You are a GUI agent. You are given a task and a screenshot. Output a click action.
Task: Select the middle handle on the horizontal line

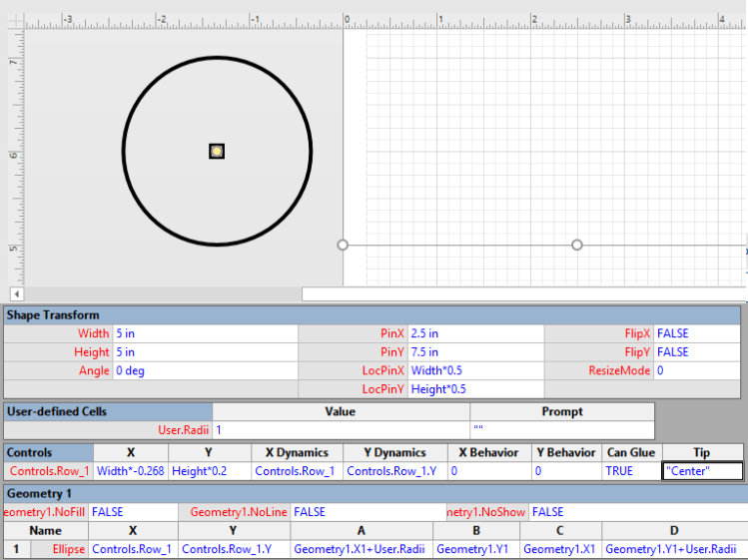[576, 245]
